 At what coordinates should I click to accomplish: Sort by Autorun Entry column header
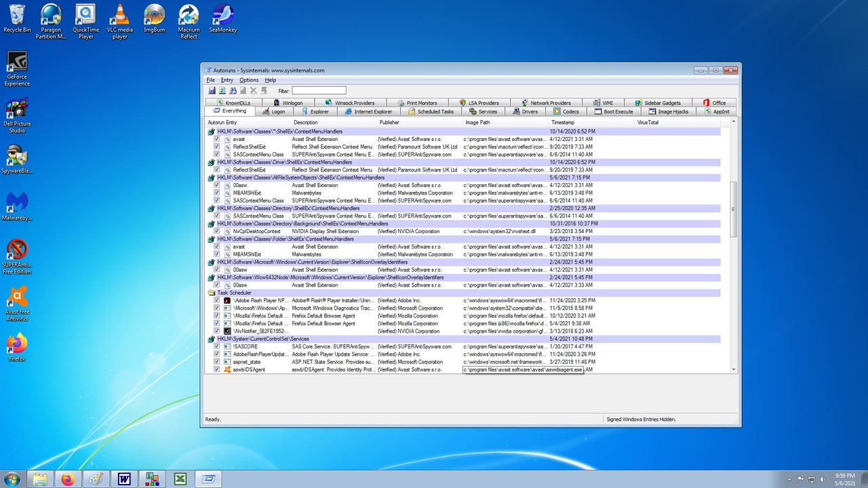tap(248, 122)
